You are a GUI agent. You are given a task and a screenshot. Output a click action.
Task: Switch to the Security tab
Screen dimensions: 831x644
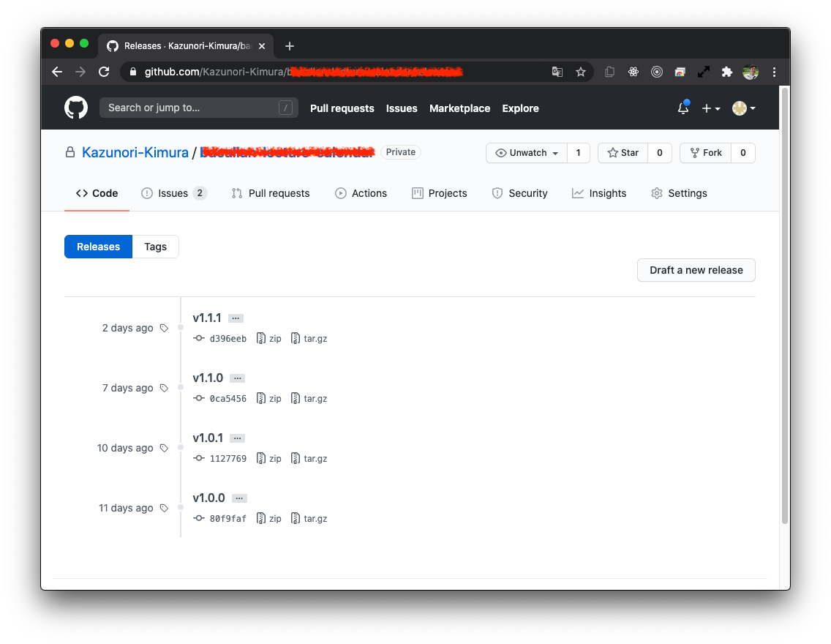click(x=519, y=193)
